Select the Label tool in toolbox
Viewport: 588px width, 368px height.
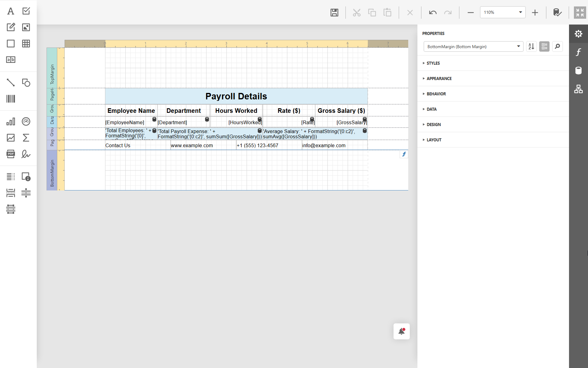point(11,11)
